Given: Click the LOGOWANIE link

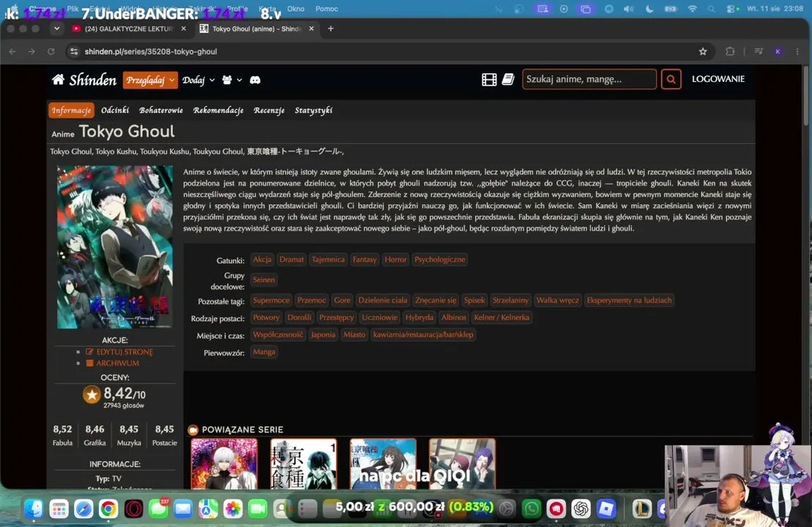Looking at the screenshot, I should pyautogui.click(x=718, y=79).
